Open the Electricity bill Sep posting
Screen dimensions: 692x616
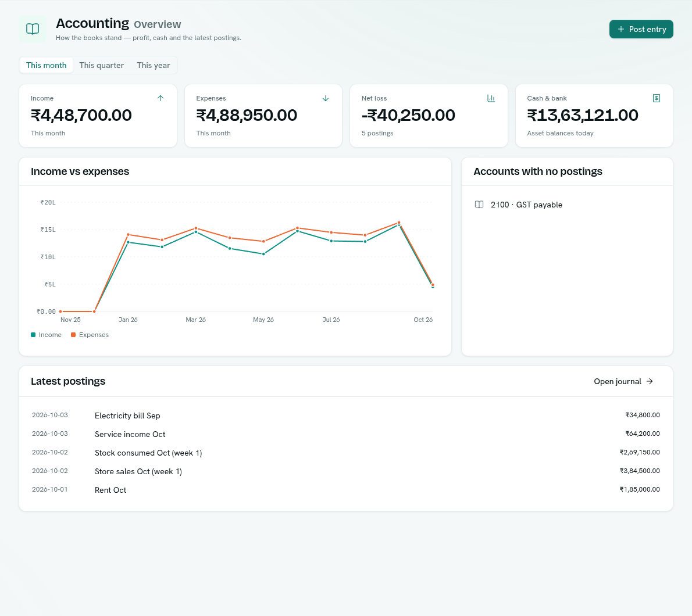[346, 416]
